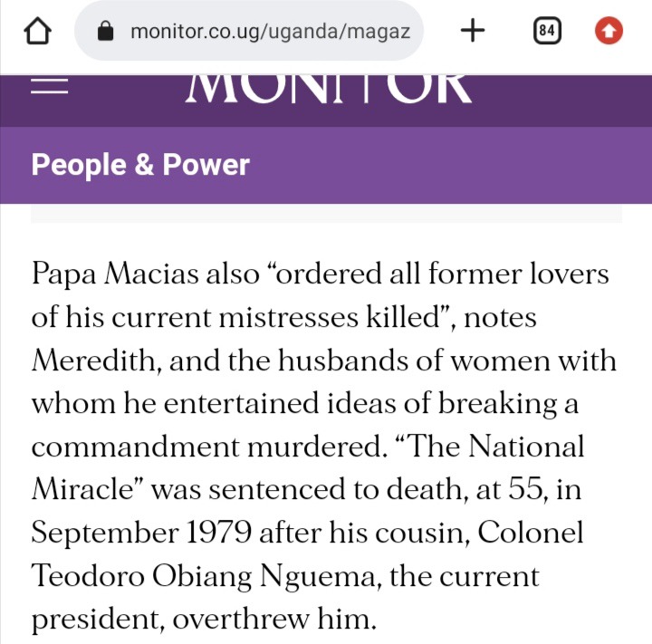The height and width of the screenshot is (644, 652).
Task: Click the purple People & Power bar
Action: 453,165
